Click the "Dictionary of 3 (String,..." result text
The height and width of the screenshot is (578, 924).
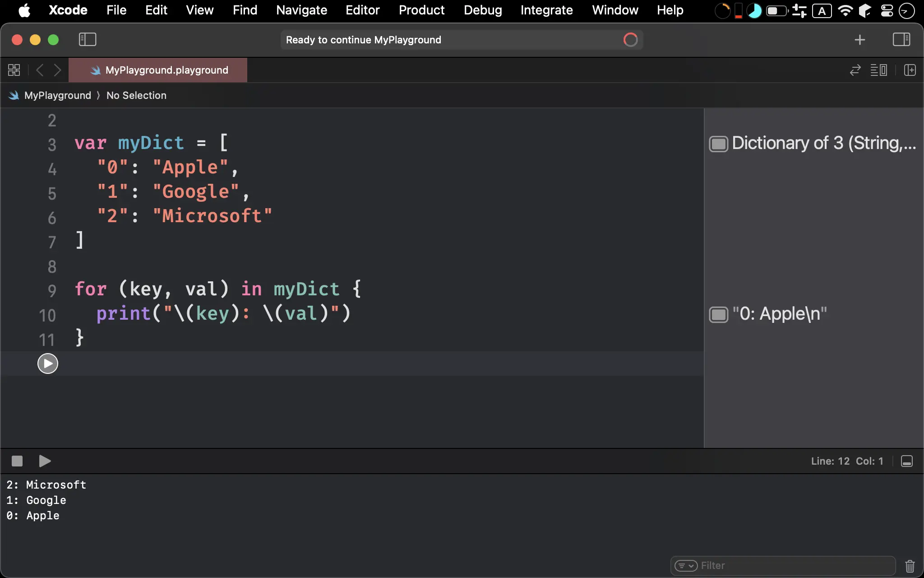(x=824, y=143)
